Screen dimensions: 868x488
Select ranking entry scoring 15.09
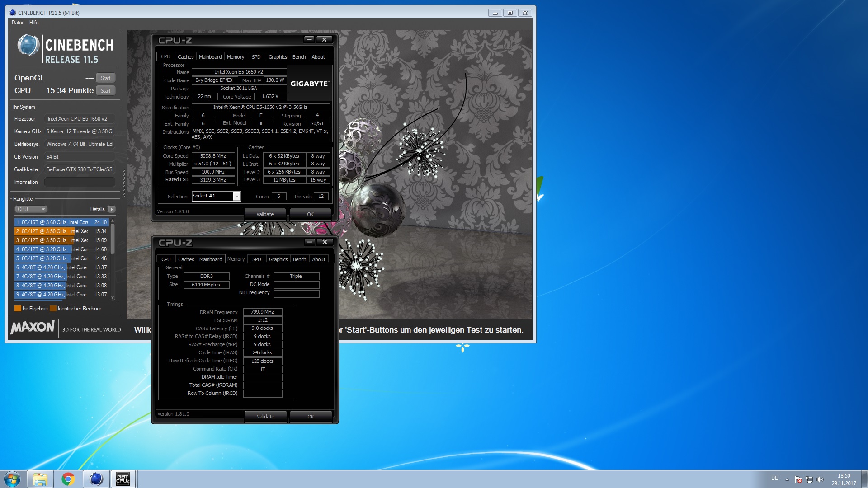tap(61, 240)
